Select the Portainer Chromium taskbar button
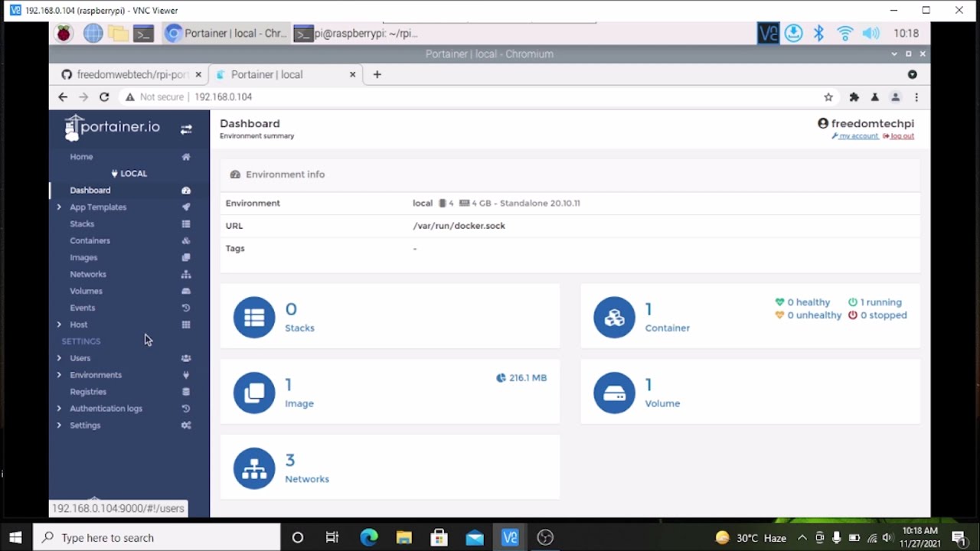Viewport: 980px width, 551px height. click(227, 33)
